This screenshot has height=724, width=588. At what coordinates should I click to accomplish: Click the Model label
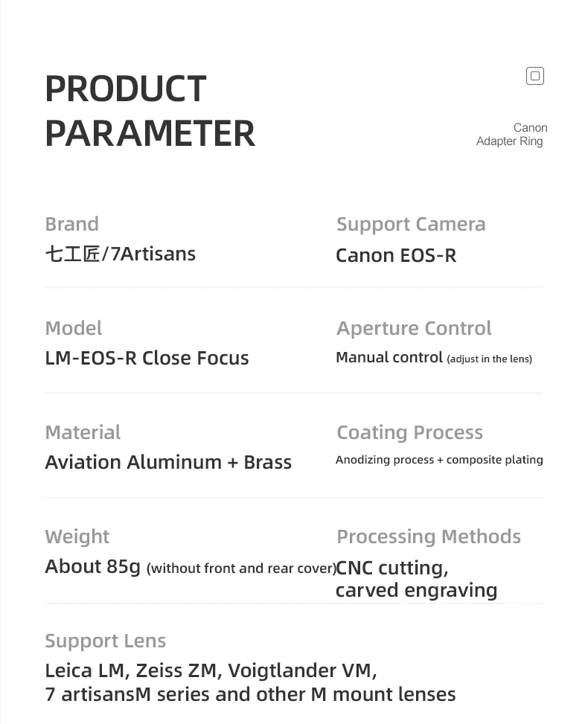[74, 328]
